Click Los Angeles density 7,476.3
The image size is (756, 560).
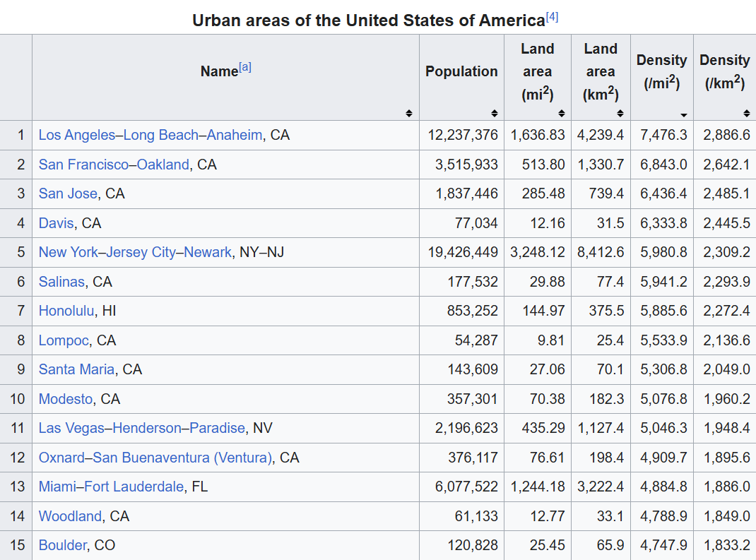pyautogui.click(x=663, y=135)
